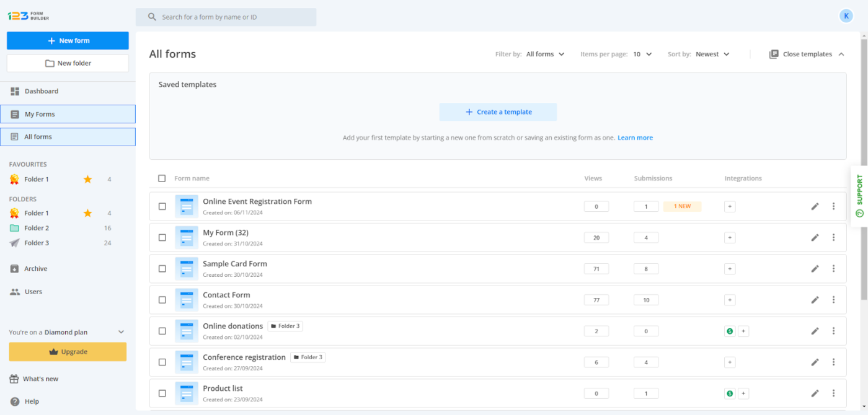The image size is (868, 415).
Task: Change the Sort by Newest dropdown
Action: (x=712, y=55)
